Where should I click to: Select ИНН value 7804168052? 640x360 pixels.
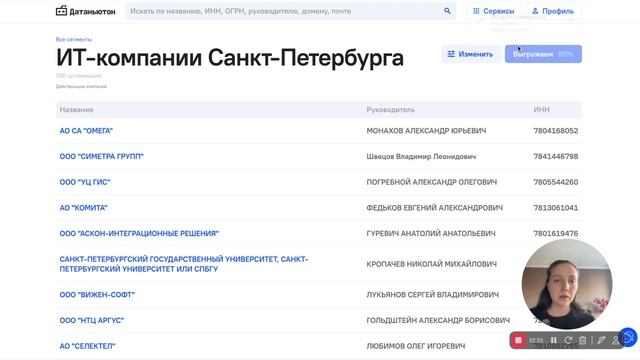coord(556,131)
